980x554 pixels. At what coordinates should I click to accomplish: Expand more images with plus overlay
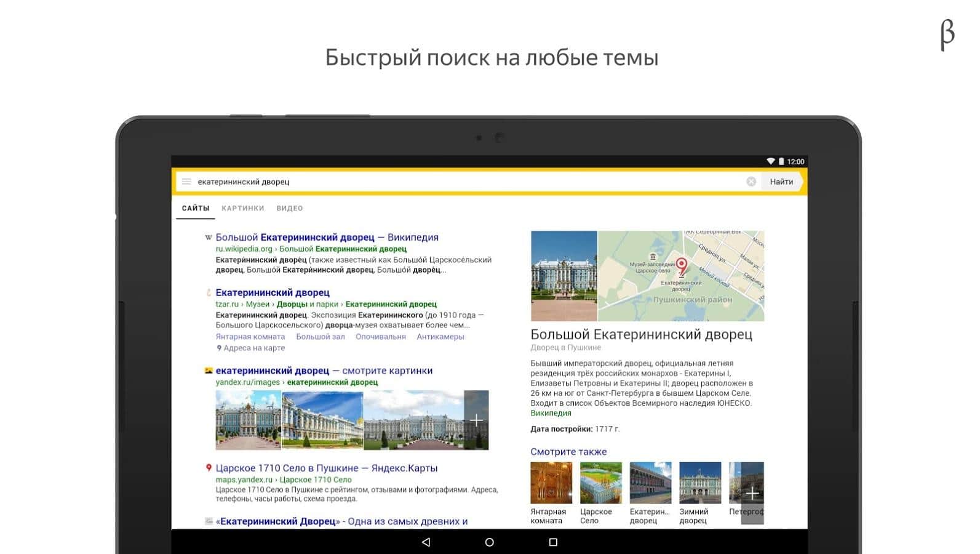pyautogui.click(x=476, y=420)
